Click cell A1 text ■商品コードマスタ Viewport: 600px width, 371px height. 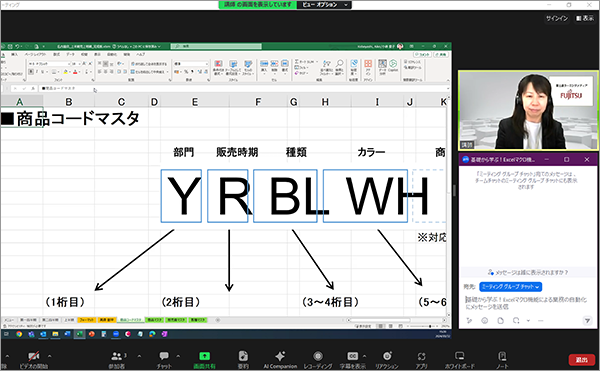tap(70, 119)
